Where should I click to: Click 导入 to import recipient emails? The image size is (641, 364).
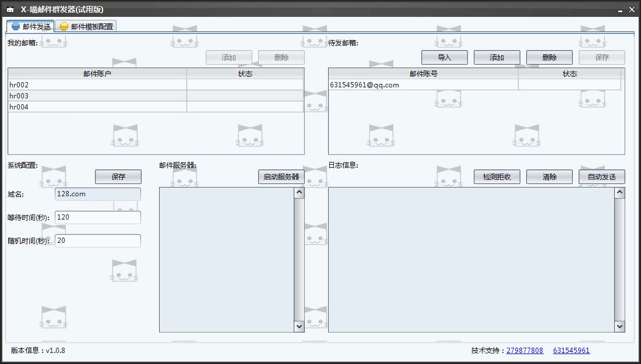(x=444, y=56)
